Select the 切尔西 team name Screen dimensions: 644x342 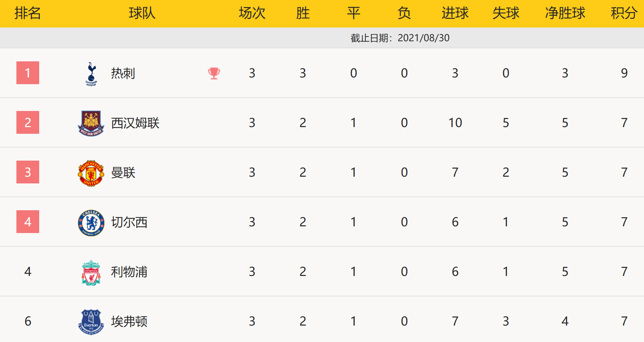click(129, 222)
